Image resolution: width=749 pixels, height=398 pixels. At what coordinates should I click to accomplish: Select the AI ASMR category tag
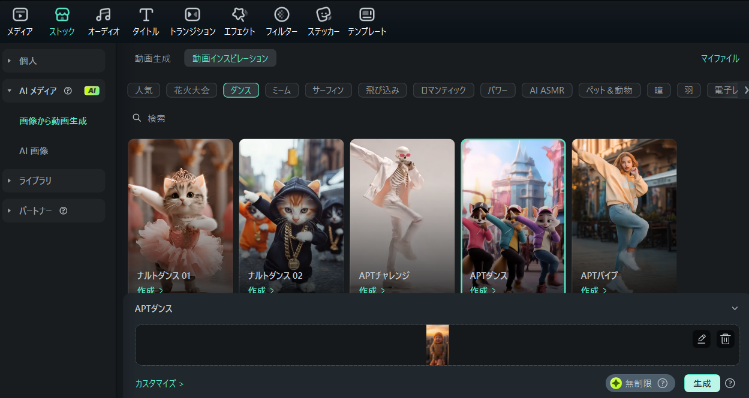pyautogui.click(x=547, y=90)
